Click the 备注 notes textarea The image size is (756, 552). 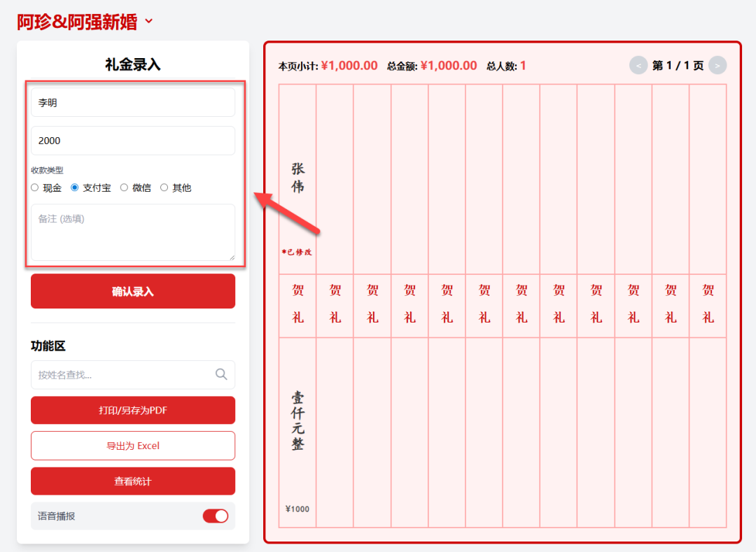[132, 231]
